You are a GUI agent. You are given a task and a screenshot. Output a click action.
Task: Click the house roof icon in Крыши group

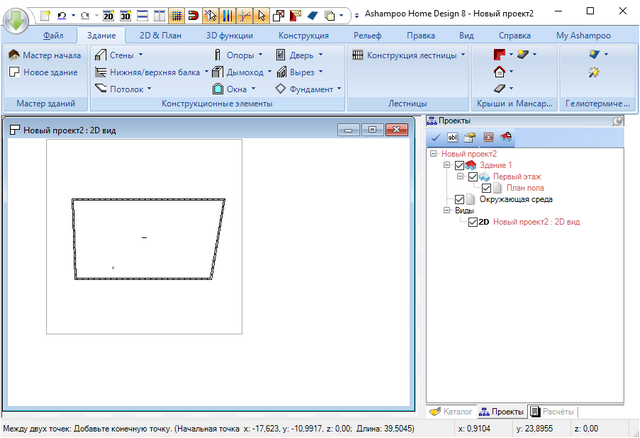click(x=499, y=72)
